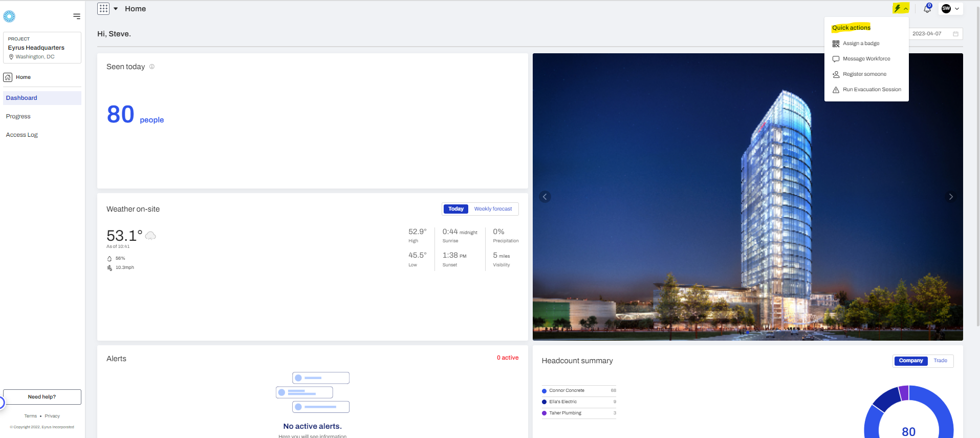
Task: Show previous photo with left arrow
Action: pyautogui.click(x=545, y=197)
